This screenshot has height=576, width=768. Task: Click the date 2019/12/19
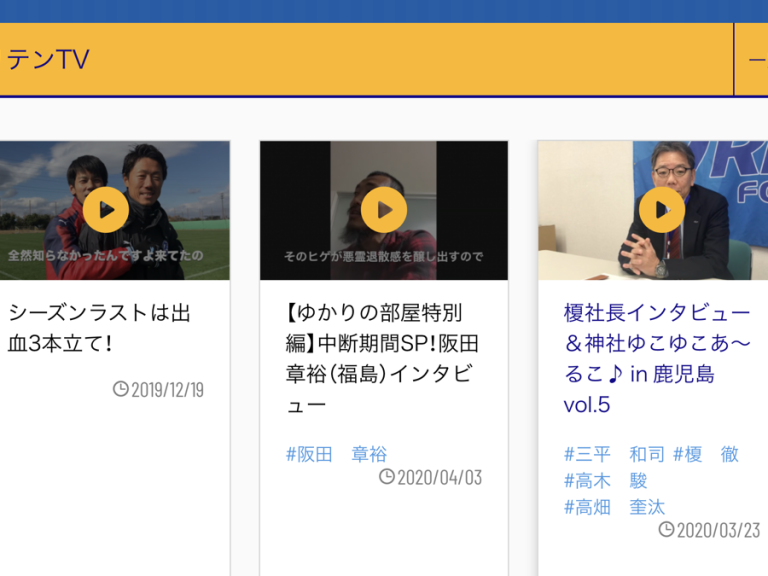[168, 390]
